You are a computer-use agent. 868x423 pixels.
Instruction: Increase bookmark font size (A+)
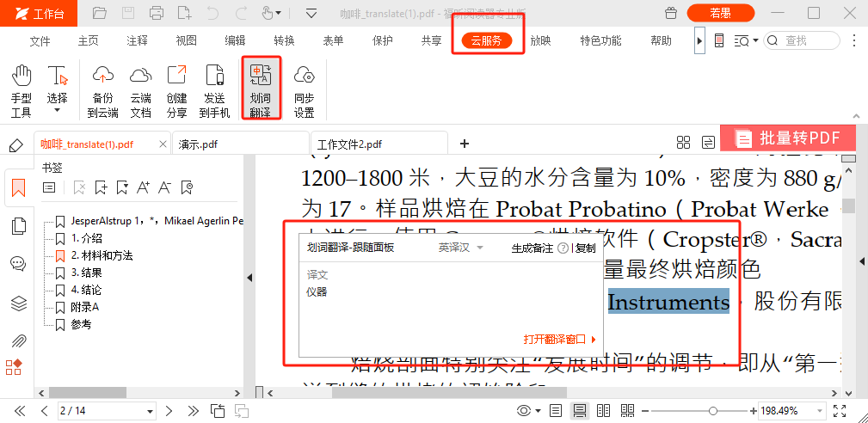tap(143, 188)
